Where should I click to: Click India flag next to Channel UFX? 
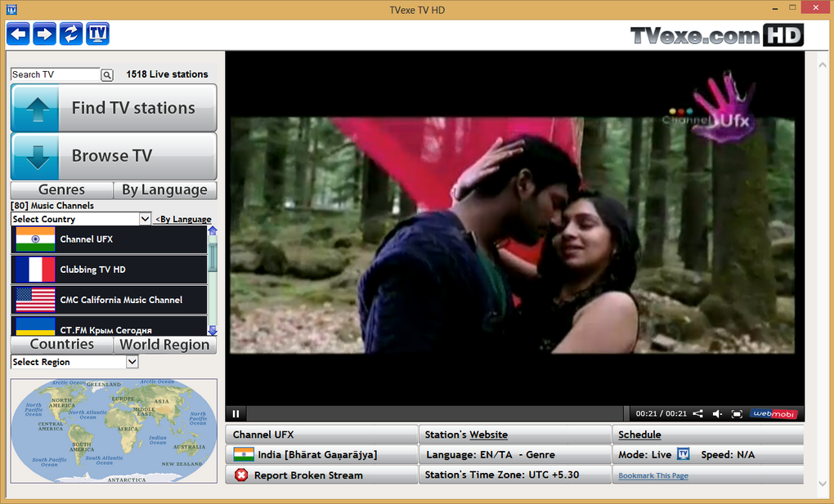click(x=36, y=239)
